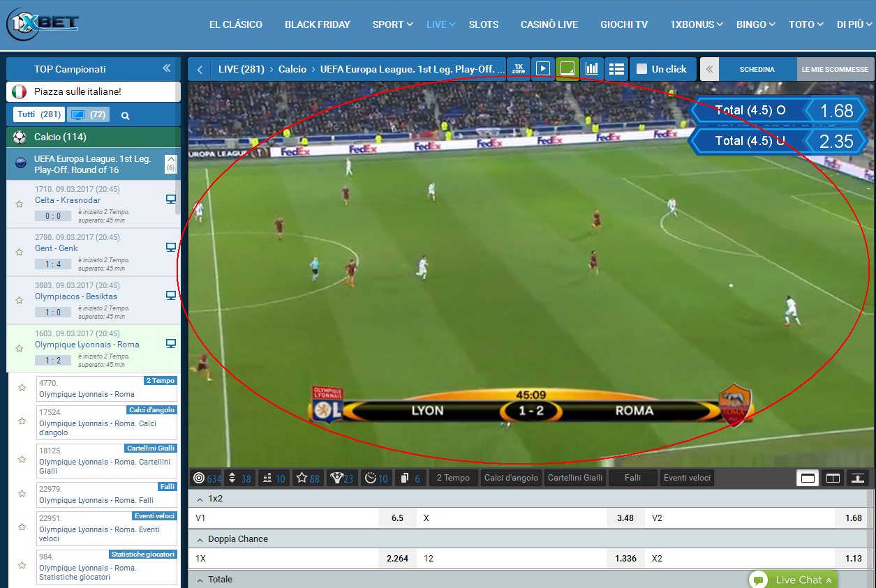Collapse all markets with the up-arrow icon
Image resolution: width=876 pixels, height=588 pixels.
[x=858, y=478]
